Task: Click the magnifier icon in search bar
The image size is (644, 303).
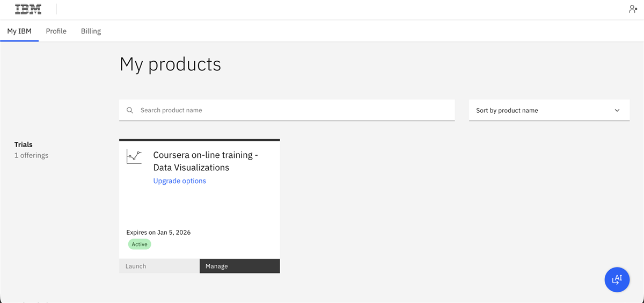Action: pyautogui.click(x=130, y=110)
